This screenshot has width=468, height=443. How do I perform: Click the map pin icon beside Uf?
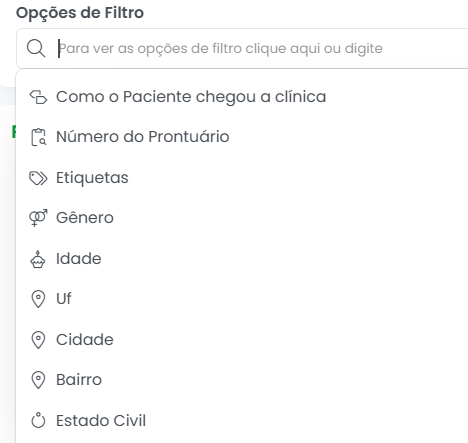pos(38,299)
